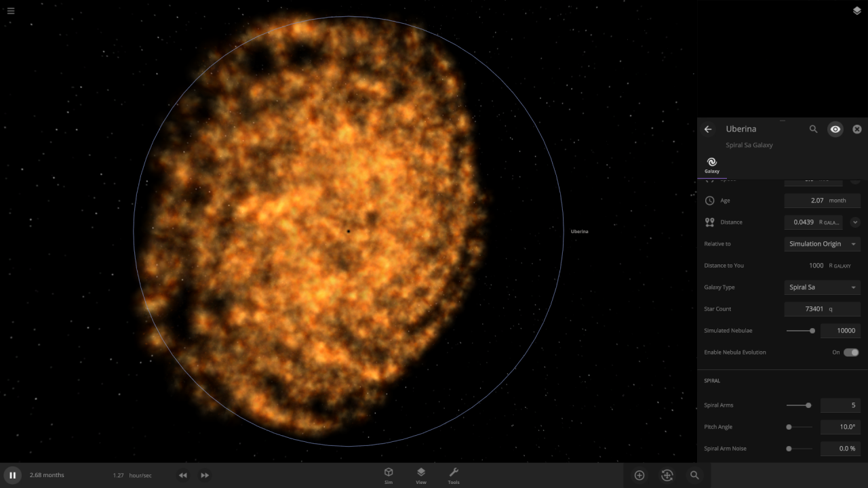Open the Galaxy Type dropdown
The image size is (868, 488).
click(x=823, y=287)
